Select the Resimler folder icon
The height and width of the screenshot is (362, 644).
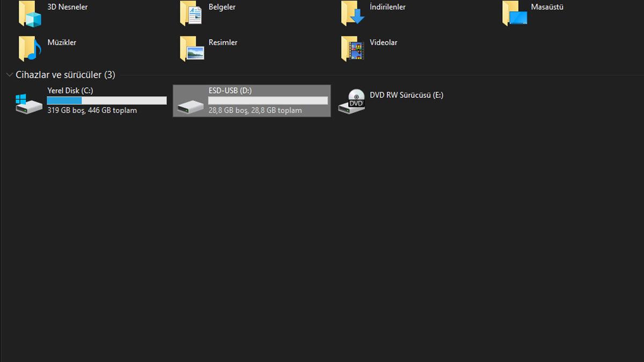pos(191,49)
